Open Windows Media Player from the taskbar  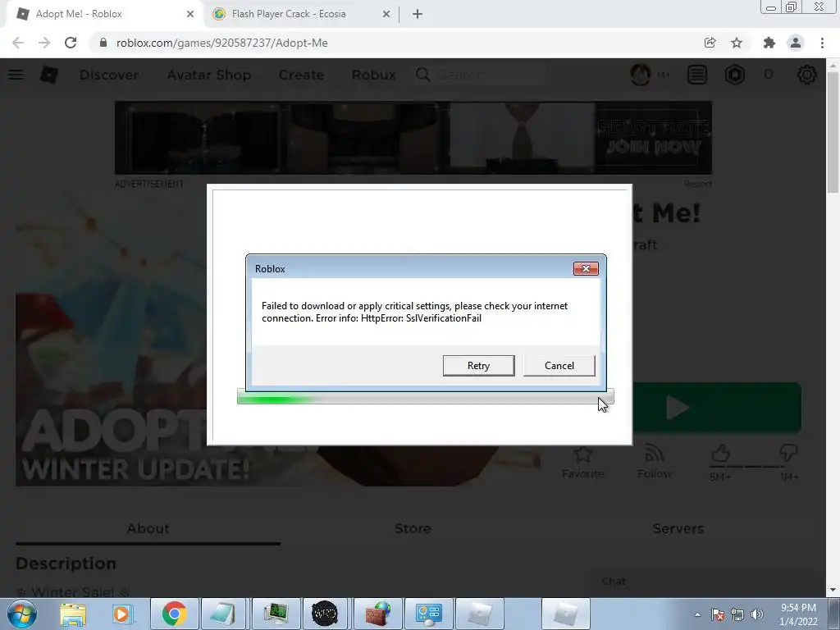pyautogui.click(x=121, y=614)
